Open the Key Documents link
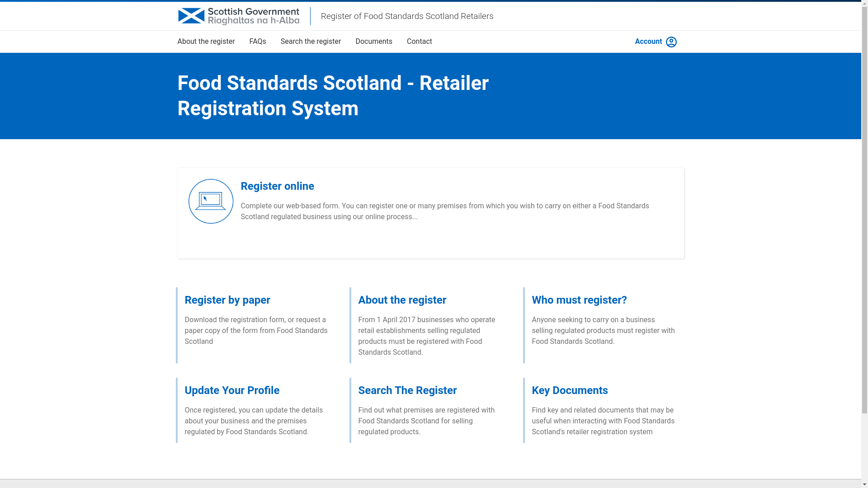Viewport: 868px width, 488px height. [570, 390]
